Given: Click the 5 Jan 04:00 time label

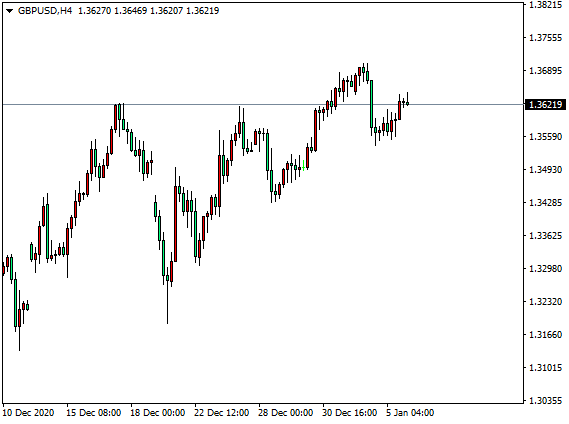Looking at the screenshot, I should coord(410,413).
